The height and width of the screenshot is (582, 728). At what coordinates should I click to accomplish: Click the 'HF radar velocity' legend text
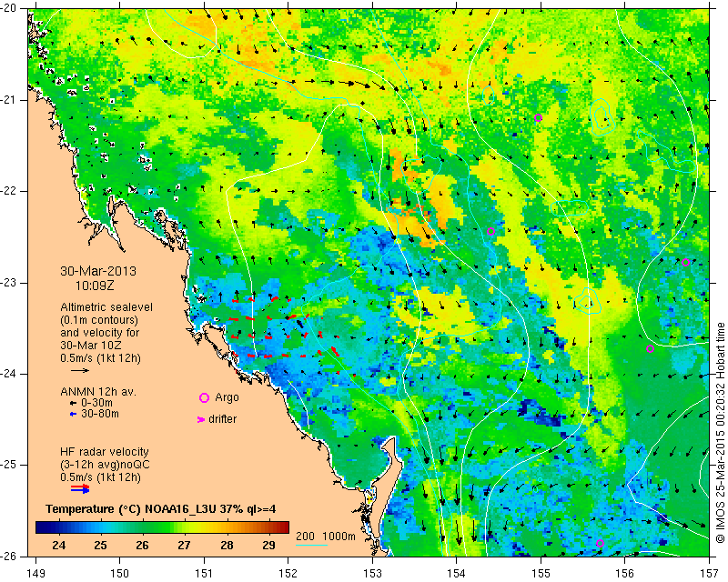coord(105,452)
